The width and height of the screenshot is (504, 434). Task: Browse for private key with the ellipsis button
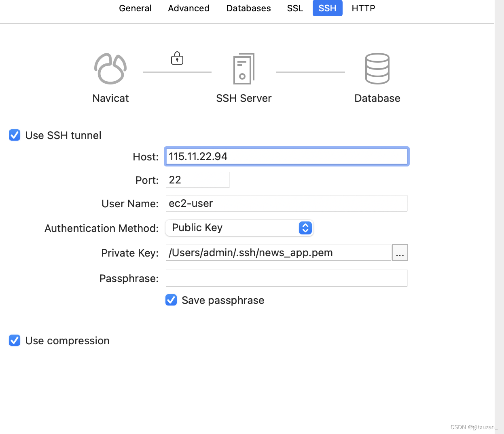coord(400,253)
